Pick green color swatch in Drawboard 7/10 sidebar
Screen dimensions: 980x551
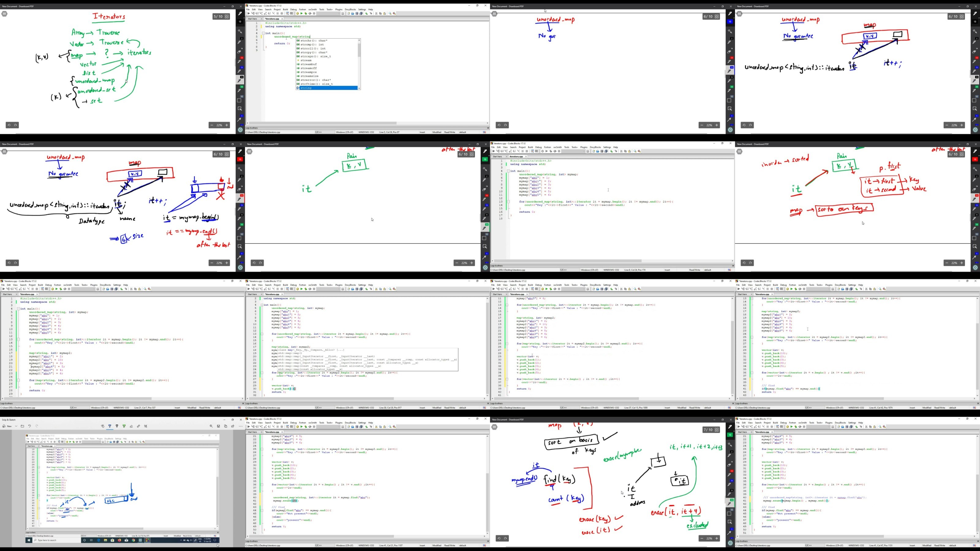(x=730, y=435)
